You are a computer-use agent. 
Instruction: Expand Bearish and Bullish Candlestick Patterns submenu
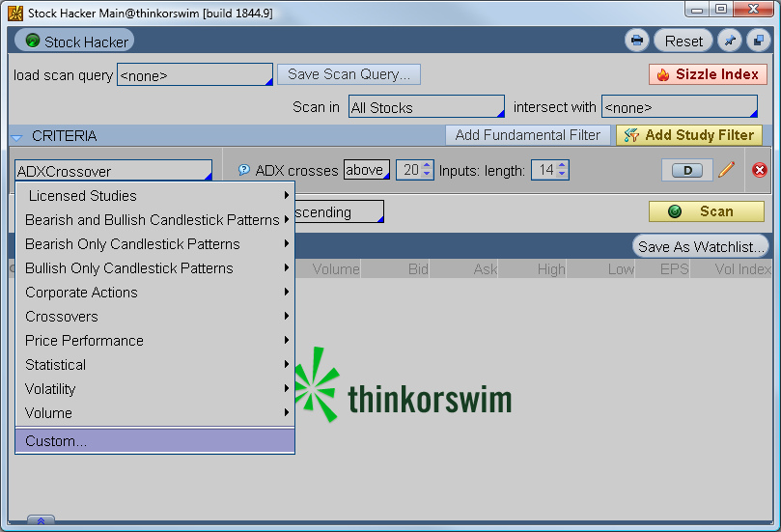click(154, 220)
